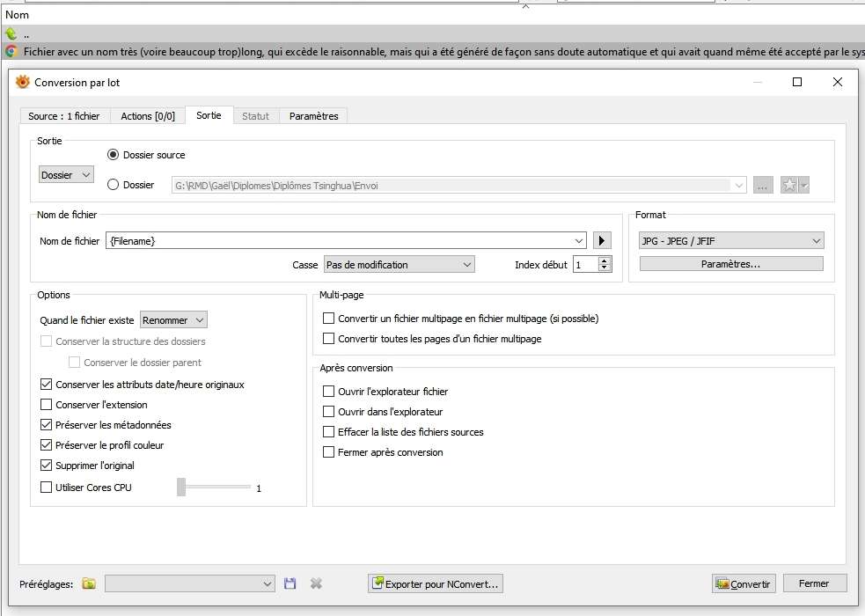The image size is (865, 616).
Task: Expand the Casse 'Pas de modification' dropdown
Action: coord(399,264)
